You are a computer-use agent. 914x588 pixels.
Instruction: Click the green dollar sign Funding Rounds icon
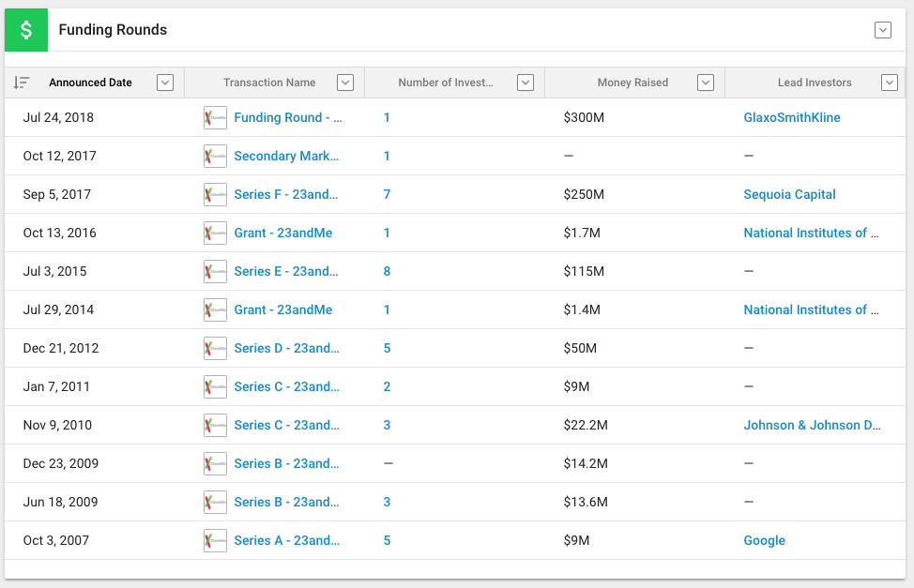[x=26, y=30]
